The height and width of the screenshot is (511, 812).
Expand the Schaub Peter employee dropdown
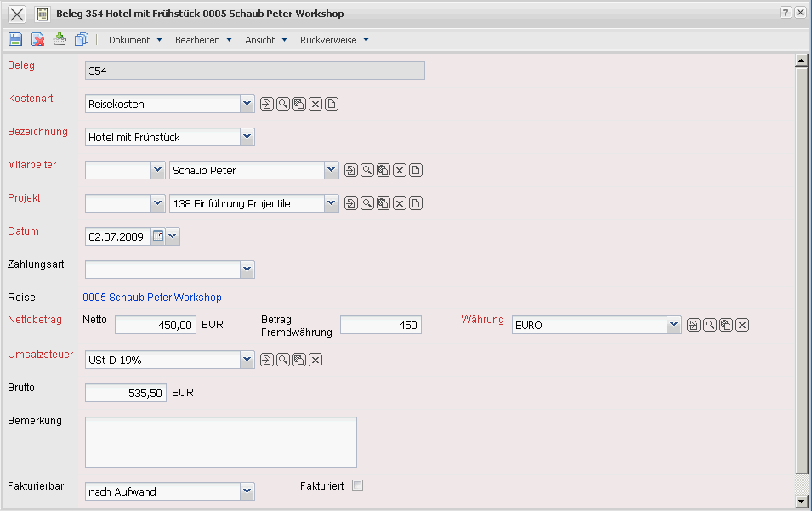332,170
